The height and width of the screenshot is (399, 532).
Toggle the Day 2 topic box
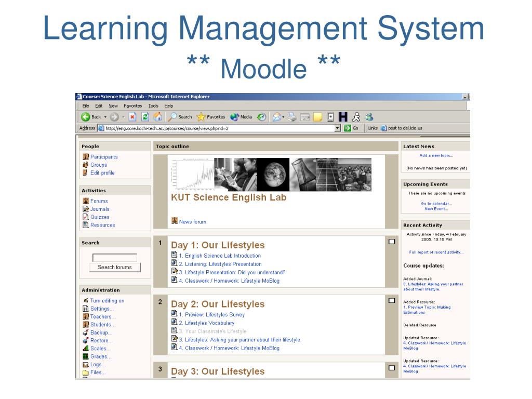pos(392,301)
